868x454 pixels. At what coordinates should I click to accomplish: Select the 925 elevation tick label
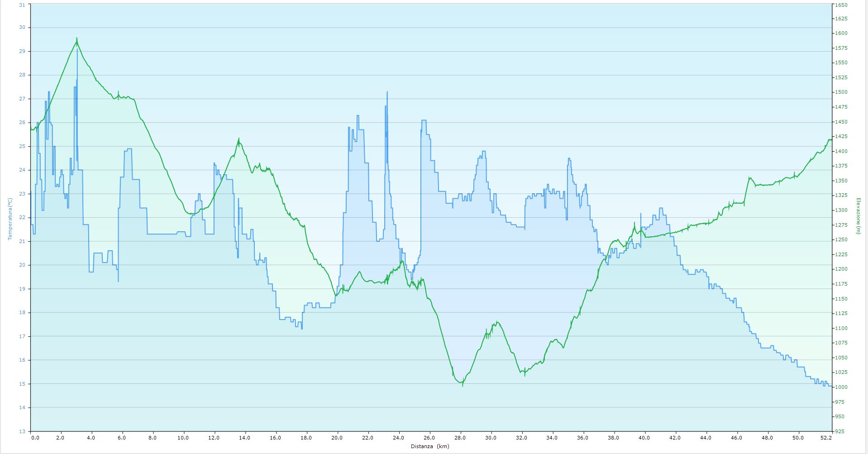click(839, 431)
